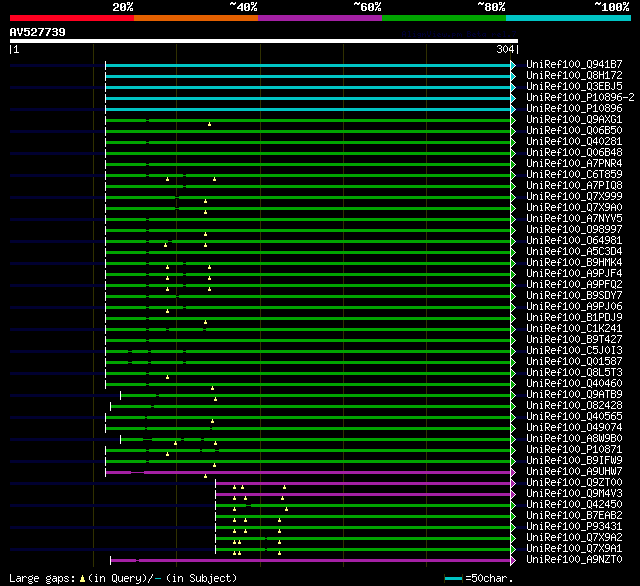
Task: Click the purple A9UHW7 alignment bar
Action: click(308, 473)
